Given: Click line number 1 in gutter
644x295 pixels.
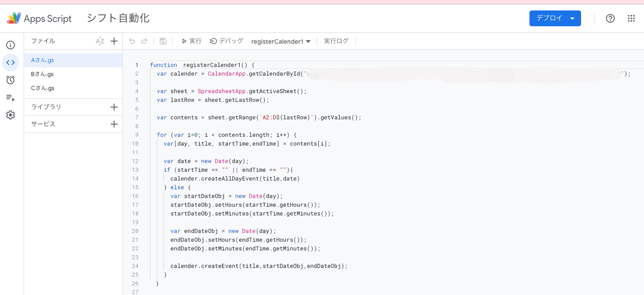Looking at the screenshot, I should [x=136, y=65].
